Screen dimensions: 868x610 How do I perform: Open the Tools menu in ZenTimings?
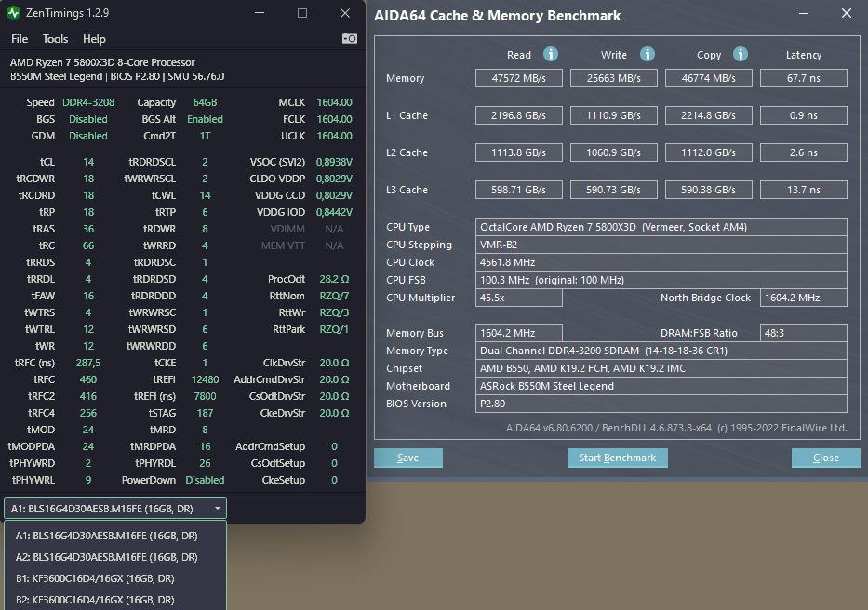(56, 39)
